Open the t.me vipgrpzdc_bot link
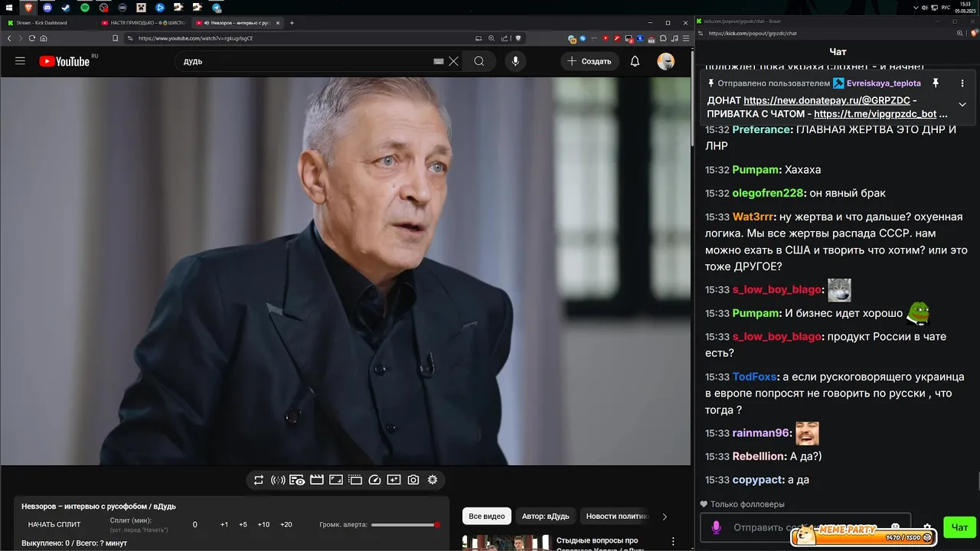 click(875, 113)
